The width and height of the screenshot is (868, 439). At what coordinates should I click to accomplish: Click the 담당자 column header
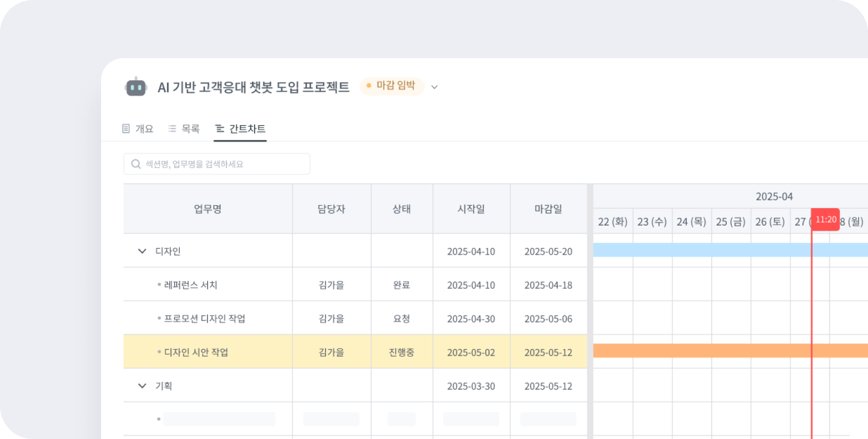click(x=331, y=209)
